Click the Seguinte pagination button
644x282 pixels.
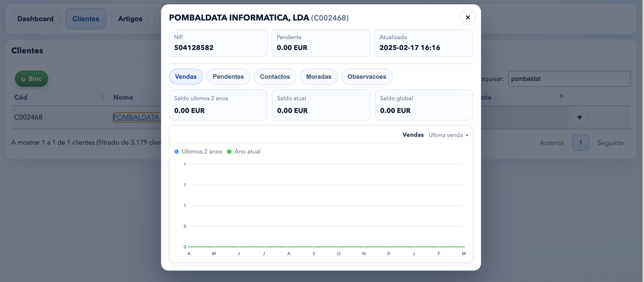point(611,143)
